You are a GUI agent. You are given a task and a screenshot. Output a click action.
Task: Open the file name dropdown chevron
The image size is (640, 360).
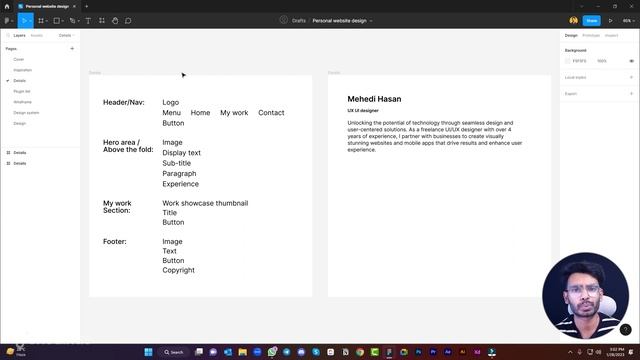tap(371, 21)
